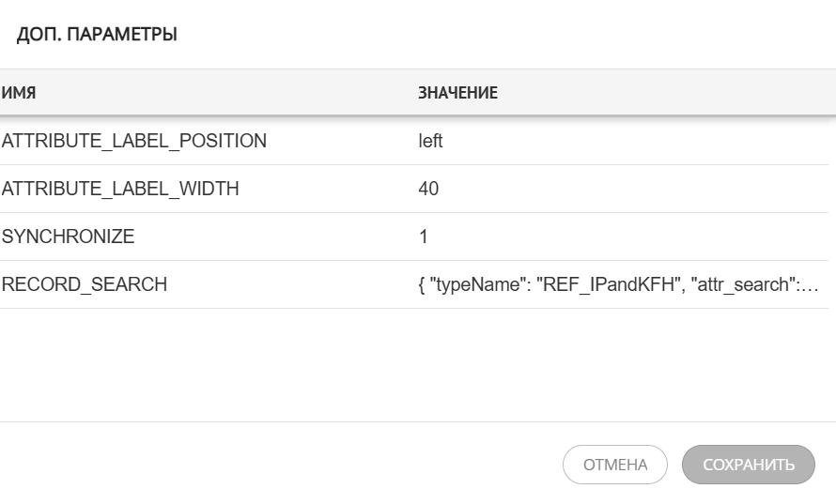The image size is (836, 504).
Task: Select the ATTRIBUTE_LABEL_WIDTH name cell
Action: (x=120, y=190)
